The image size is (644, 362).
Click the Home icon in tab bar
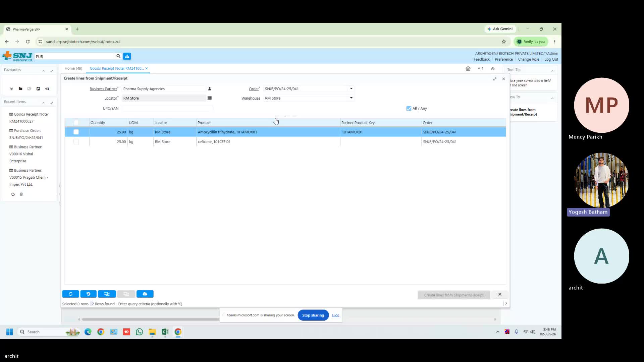coord(468,68)
